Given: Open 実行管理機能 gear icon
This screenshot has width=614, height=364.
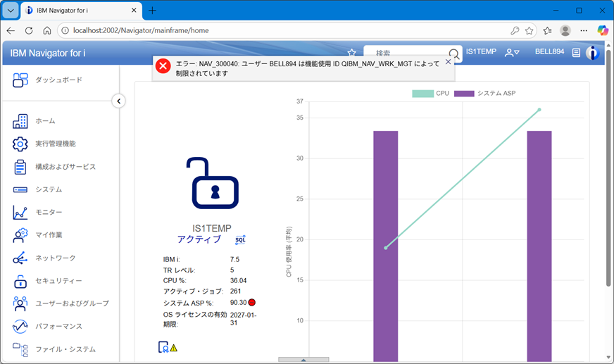Looking at the screenshot, I should [20, 144].
